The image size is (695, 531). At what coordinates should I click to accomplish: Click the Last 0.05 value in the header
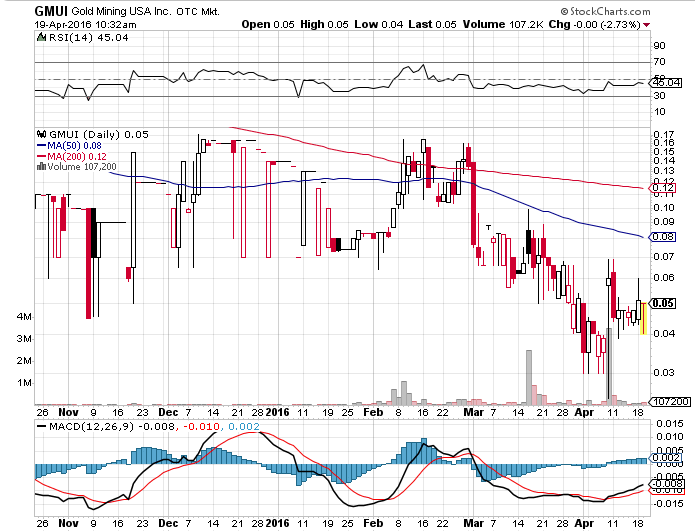pos(432,24)
